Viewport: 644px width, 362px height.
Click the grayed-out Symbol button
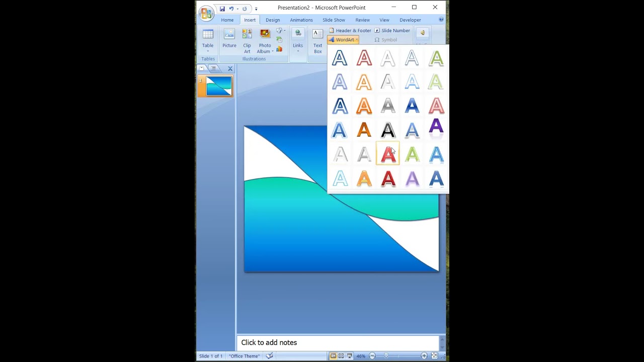click(385, 40)
